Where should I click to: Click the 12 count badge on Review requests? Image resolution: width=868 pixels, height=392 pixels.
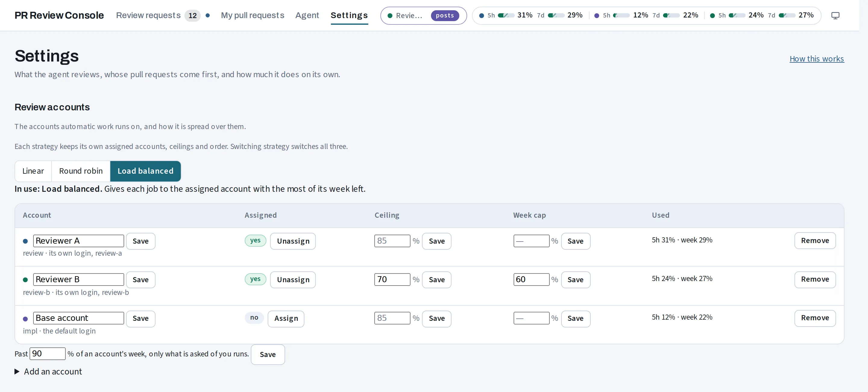192,15
